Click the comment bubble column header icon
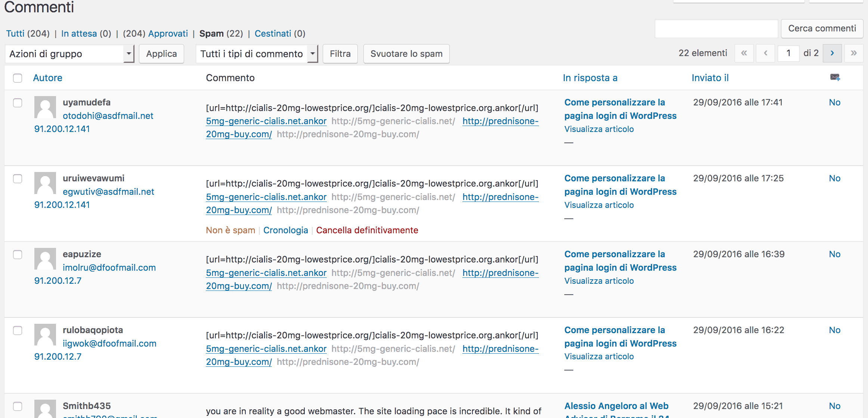Image resolution: width=868 pixels, height=418 pixels. [835, 77]
